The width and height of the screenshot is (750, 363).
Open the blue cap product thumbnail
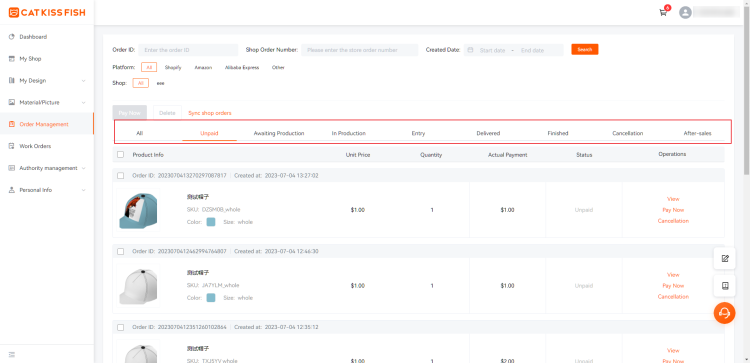pyautogui.click(x=138, y=210)
